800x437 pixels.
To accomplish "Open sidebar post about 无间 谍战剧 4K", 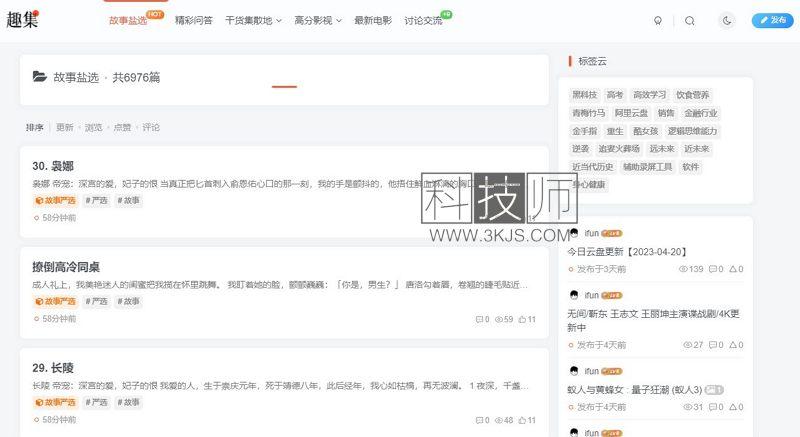I will tap(653, 321).
